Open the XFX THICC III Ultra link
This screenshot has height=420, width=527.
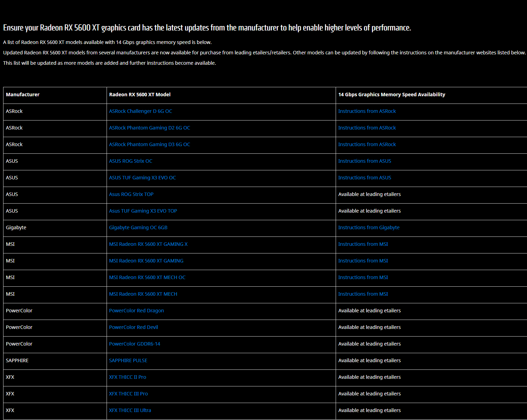click(x=130, y=410)
